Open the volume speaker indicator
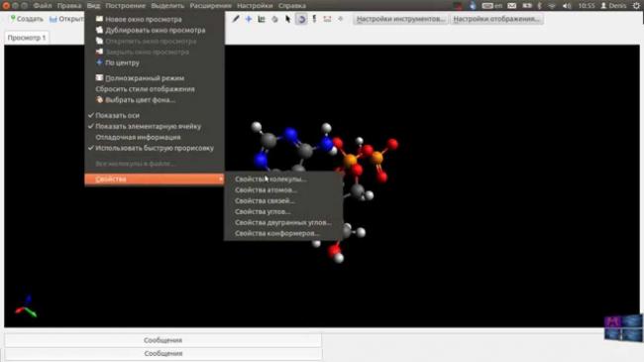The width and height of the screenshot is (644, 362). (567, 6)
